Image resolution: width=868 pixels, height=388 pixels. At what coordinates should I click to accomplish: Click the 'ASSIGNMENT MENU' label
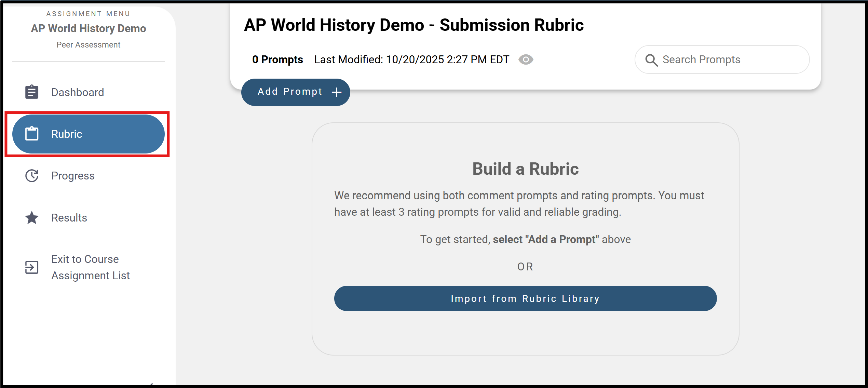tap(89, 14)
